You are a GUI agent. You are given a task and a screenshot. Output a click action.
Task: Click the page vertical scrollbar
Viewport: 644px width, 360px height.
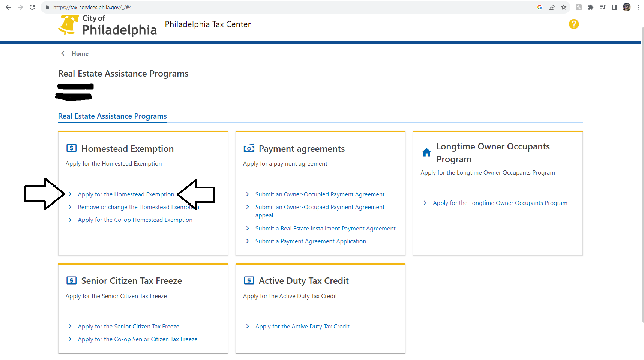click(x=642, y=175)
